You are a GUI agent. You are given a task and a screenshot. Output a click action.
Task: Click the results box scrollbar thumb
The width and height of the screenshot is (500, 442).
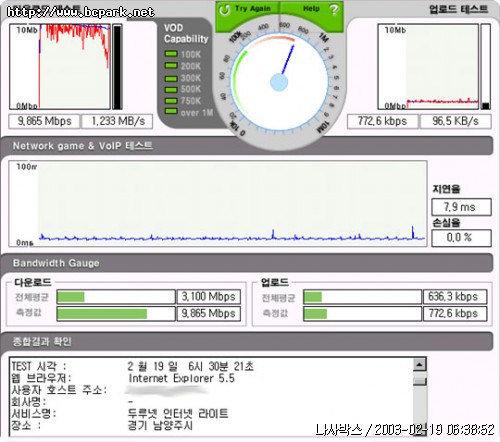click(420, 380)
